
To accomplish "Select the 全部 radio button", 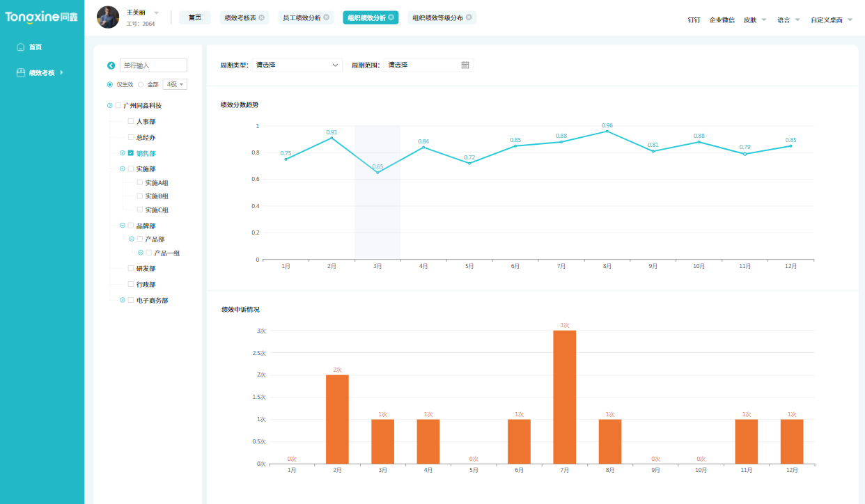I will pos(141,84).
